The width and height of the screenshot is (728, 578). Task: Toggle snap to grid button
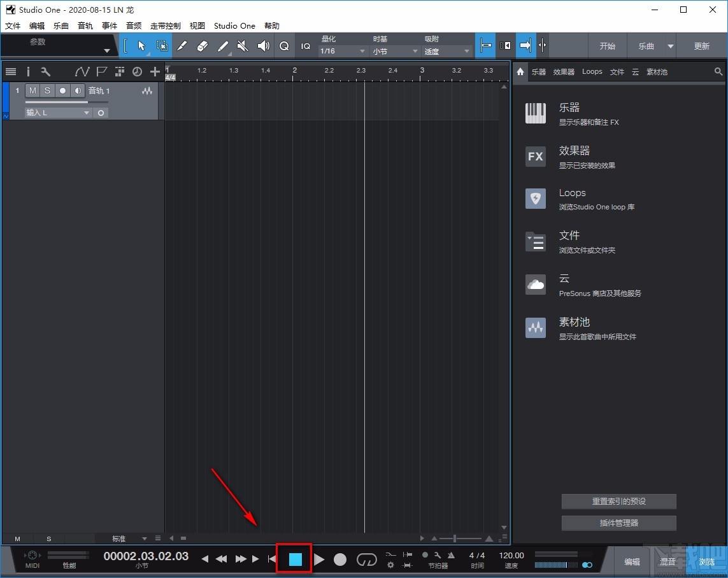coord(485,45)
